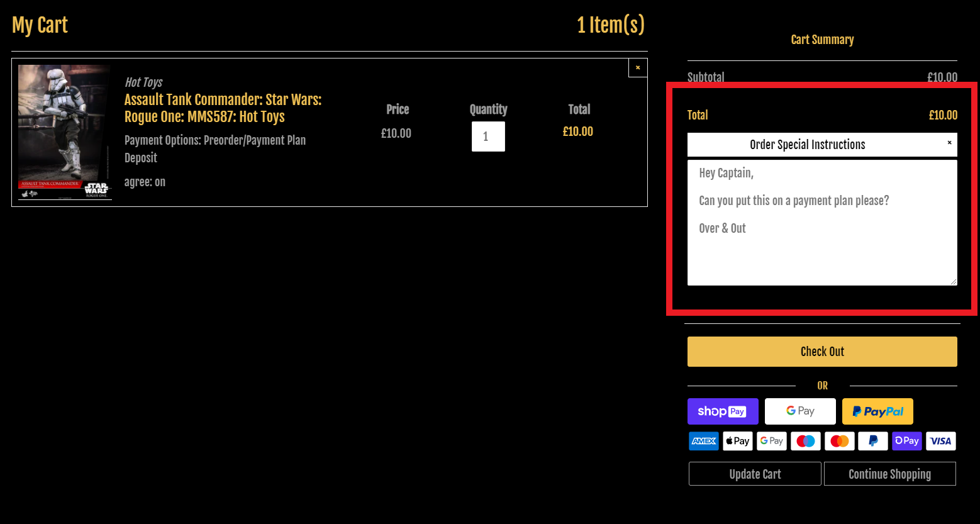Click inside the special instructions text area
Screen dimensions: 980x524
(x=822, y=223)
